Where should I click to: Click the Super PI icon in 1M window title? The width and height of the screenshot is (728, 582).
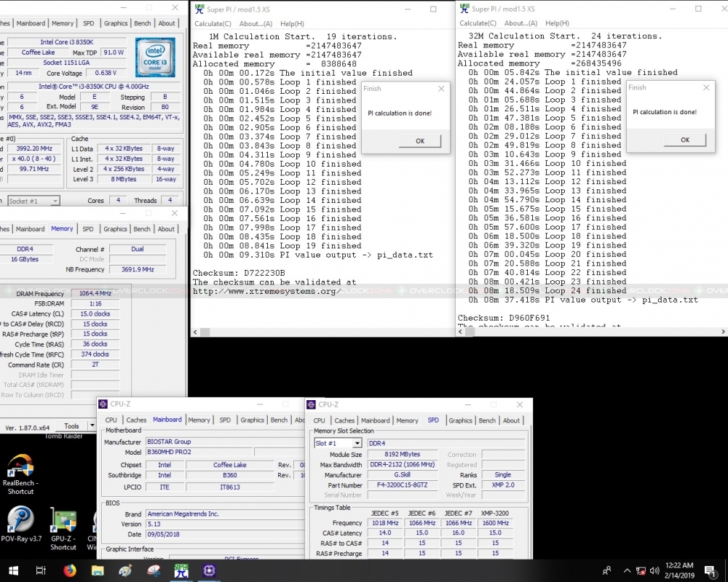tap(199, 9)
